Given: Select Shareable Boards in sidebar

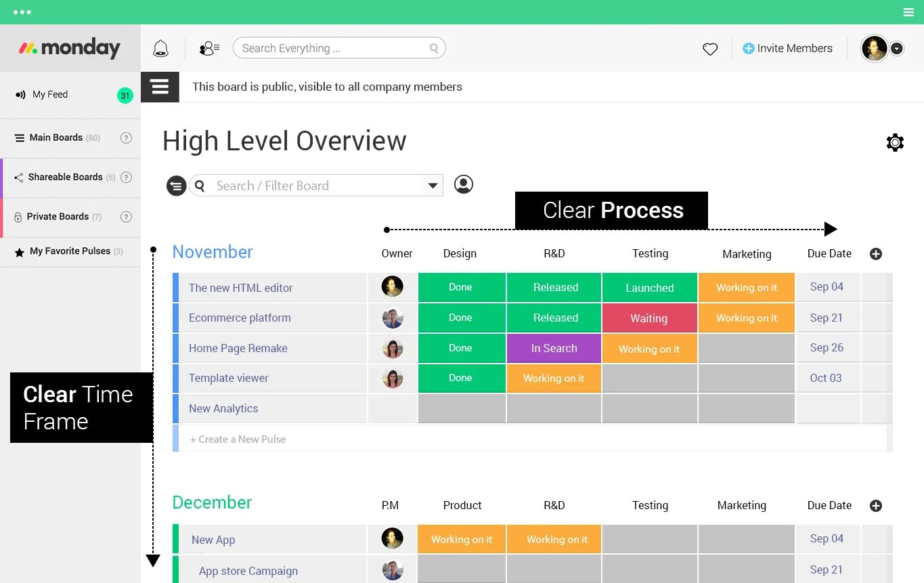Looking at the screenshot, I should 65,177.
